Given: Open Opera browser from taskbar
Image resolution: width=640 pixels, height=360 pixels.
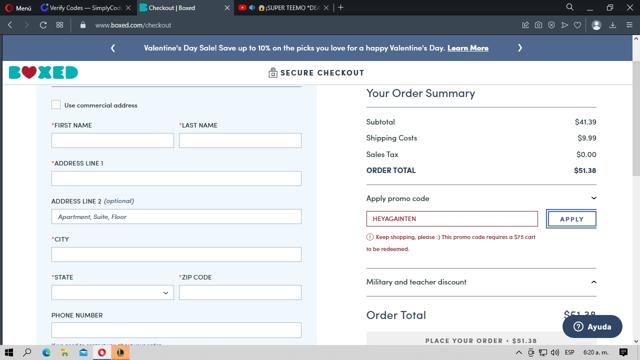Looking at the screenshot, I should coord(102,352).
